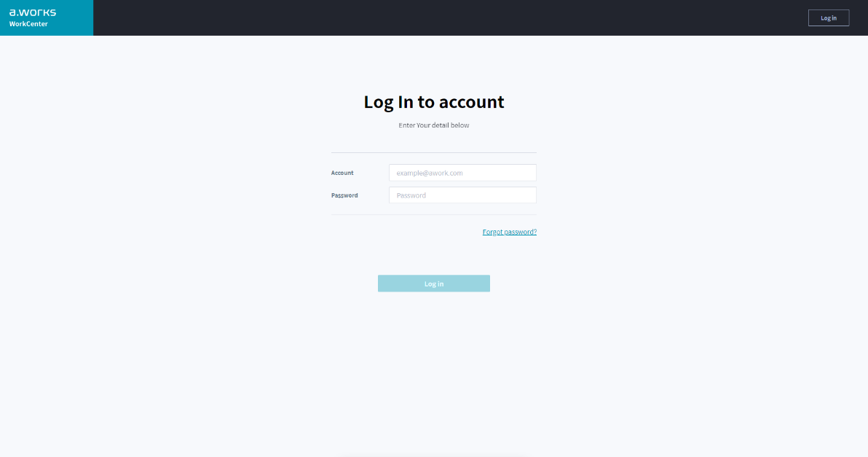This screenshot has width=868, height=457.
Task: Focus the Password input field
Action: click(x=462, y=195)
